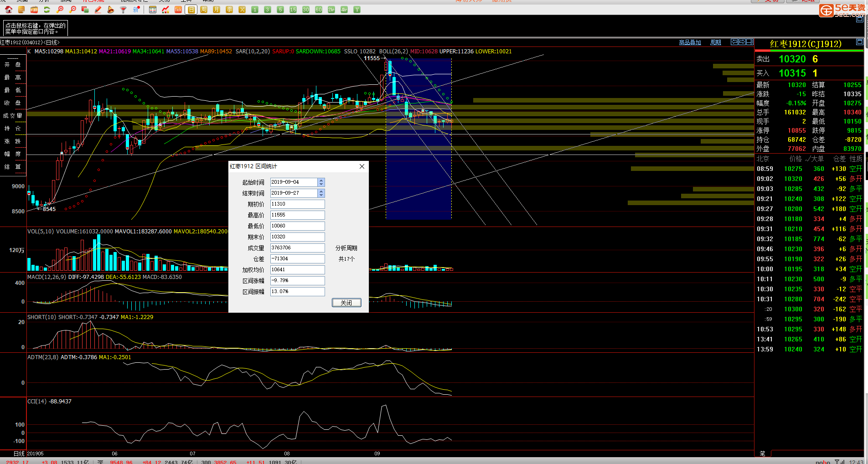868x464 pixels.
Task: Select the weekly 周 period icon
Action: 204,10
